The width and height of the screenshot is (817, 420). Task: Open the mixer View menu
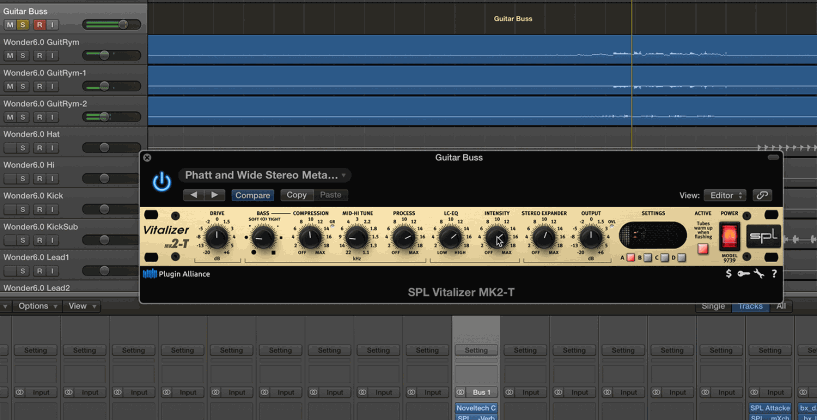click(81, 306)
